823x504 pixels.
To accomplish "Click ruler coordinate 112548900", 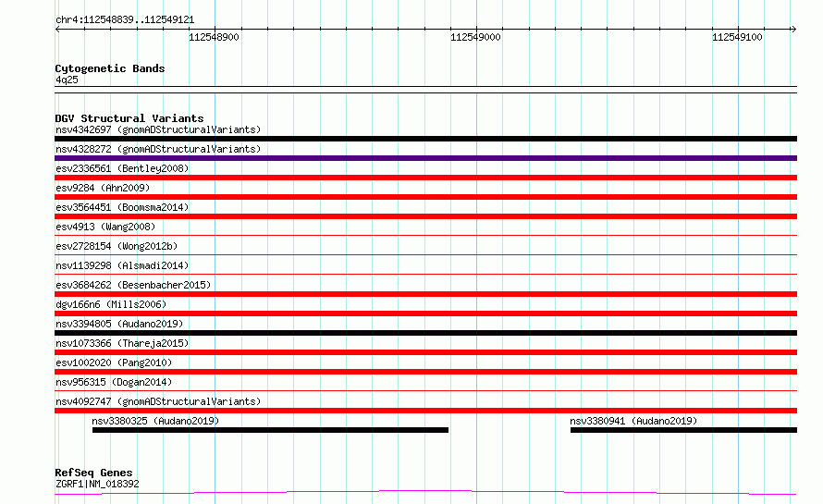I will tap(214, 37).
